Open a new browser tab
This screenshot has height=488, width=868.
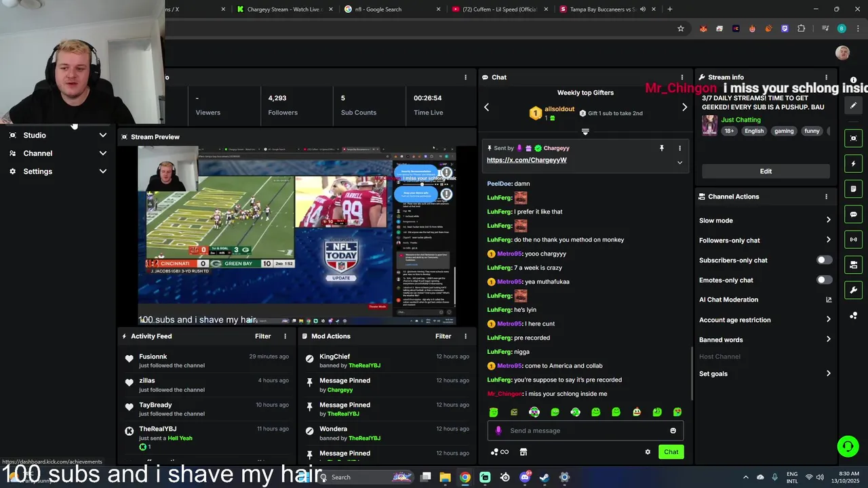[x=670, y=9]
